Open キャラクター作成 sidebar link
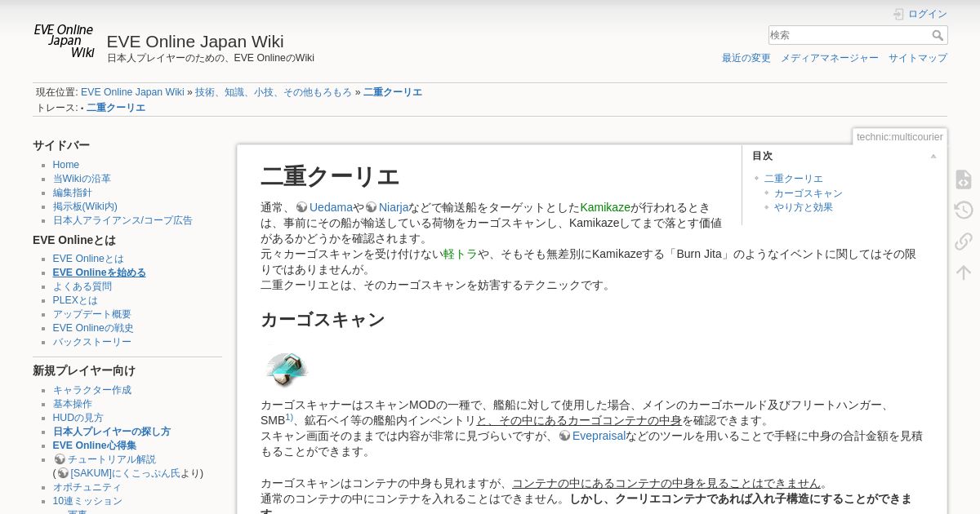Viewport: 980px width, 514px height. (x=92, y=390)
